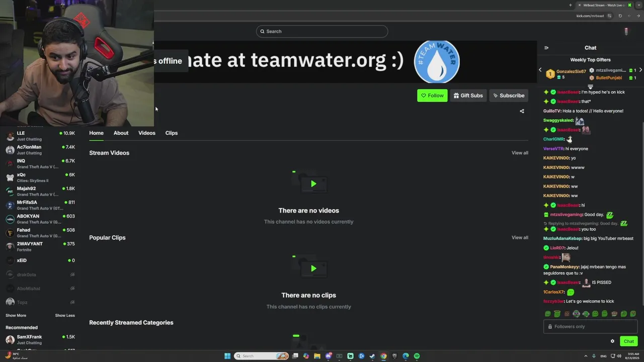Open 2WAVYANT Fortnite channel

tap(40, 246)
